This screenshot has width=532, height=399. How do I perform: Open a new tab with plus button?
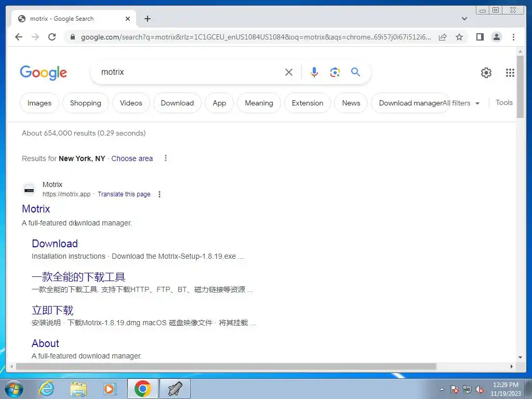click(147, 19)
